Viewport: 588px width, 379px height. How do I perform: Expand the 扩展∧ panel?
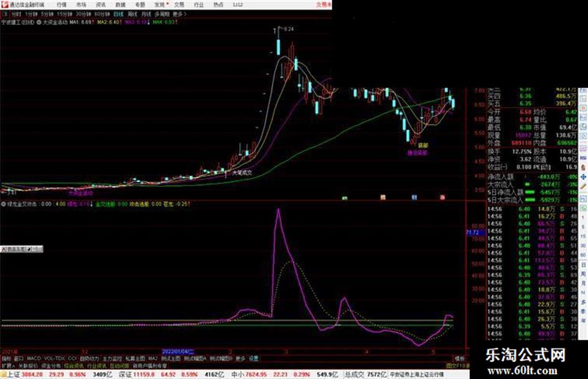click(x=7, y=365)
